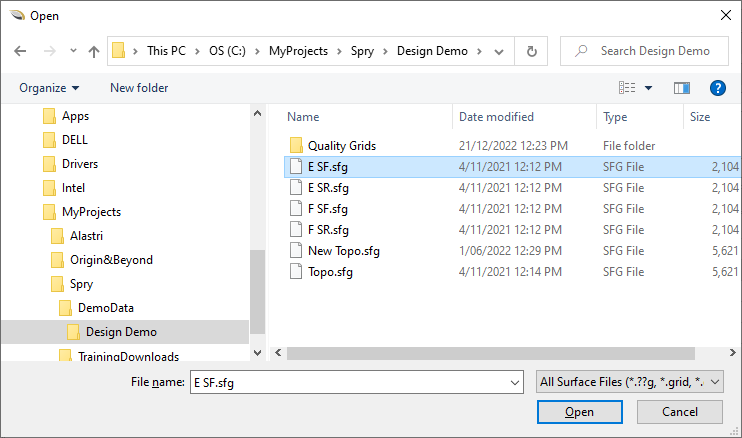The width and height of the screenshot is (742, 438).
Task: Select This PC in the breadcrumb path
Action: click(x=166, y=51)
